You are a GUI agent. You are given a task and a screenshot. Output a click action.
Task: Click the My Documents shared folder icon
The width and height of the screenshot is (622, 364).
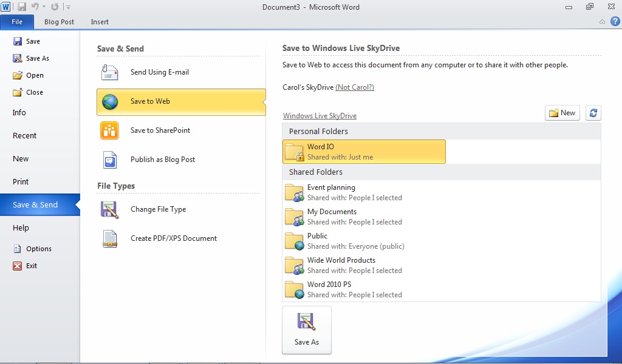tap(295, 217)
